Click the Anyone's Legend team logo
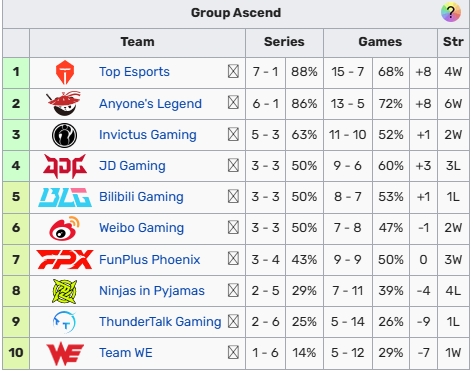The image size is (473, 371). (x=63, y=103)
